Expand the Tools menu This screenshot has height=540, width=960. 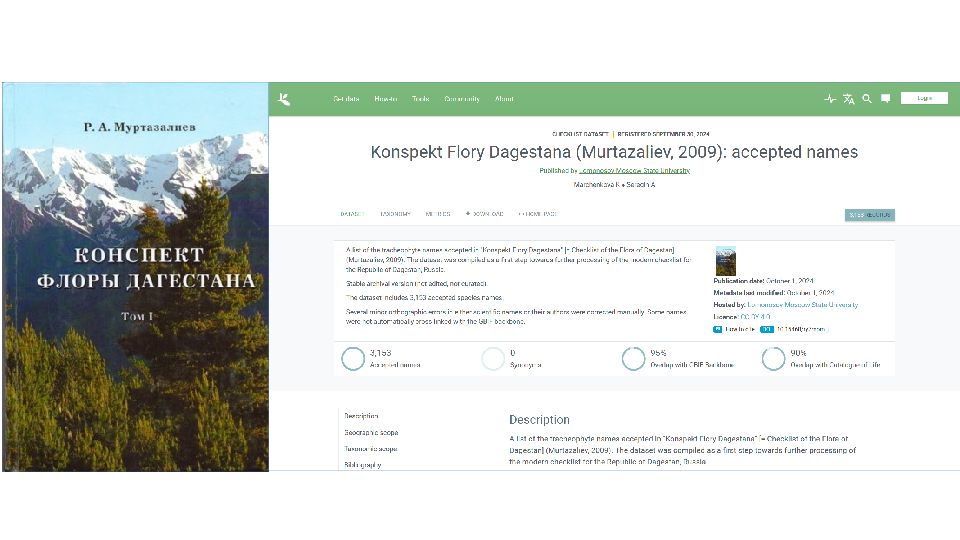click(420, 99)
